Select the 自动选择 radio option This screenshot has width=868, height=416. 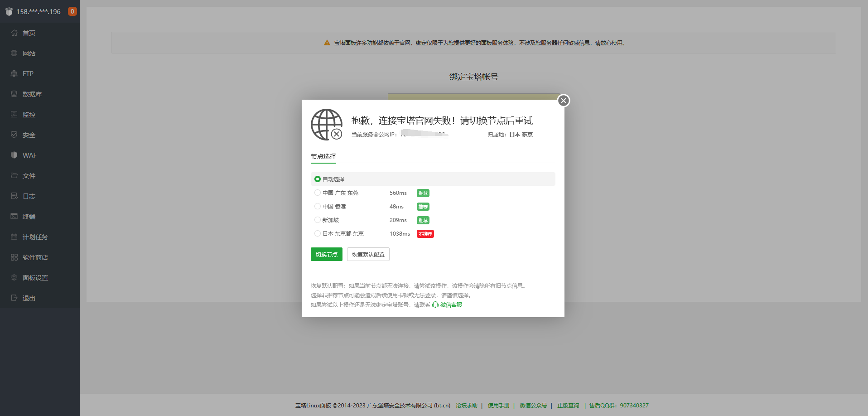click(x=318, y=179)
